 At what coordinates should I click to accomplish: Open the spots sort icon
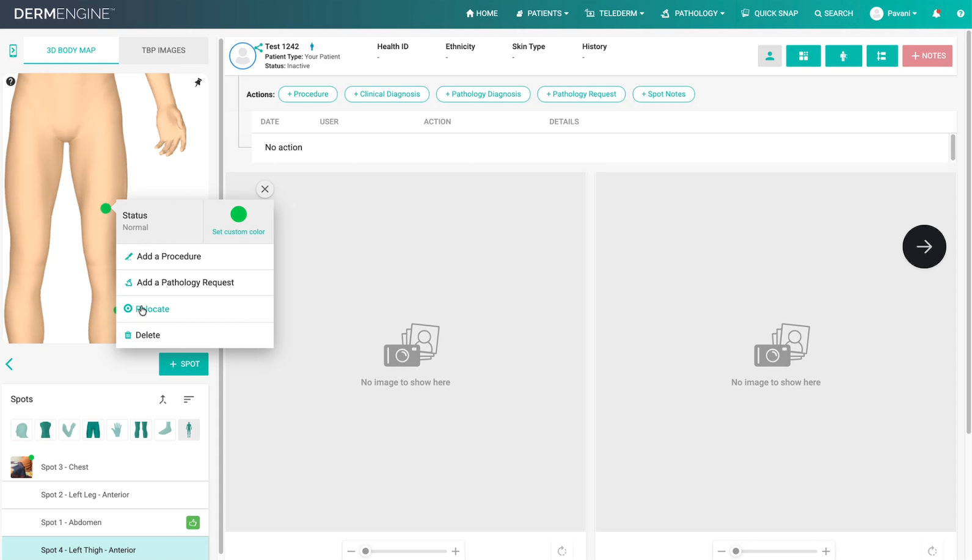[x=189, y=399]
